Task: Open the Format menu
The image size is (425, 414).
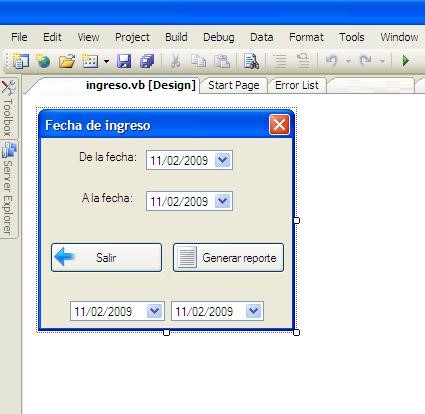Action: [306, 37]
